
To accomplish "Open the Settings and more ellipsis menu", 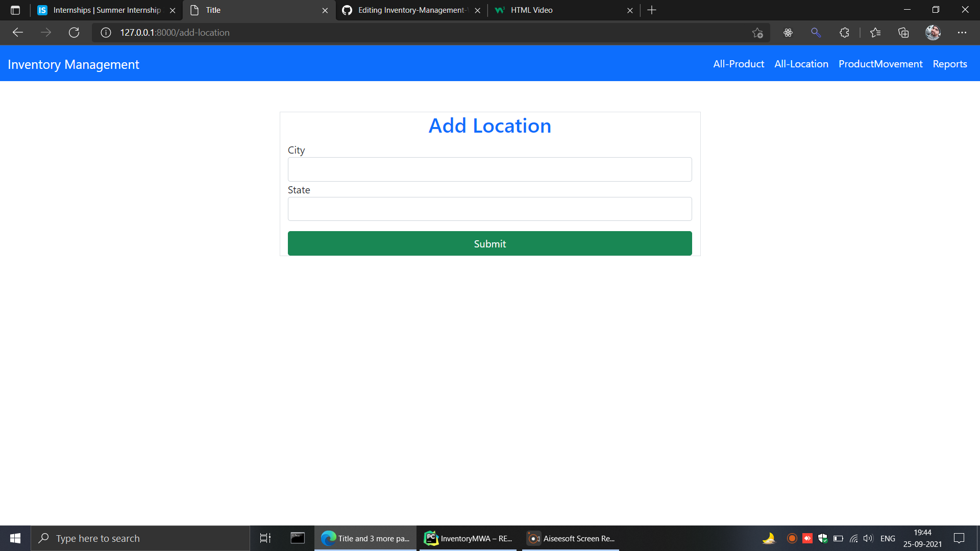I will coord(963,32).
